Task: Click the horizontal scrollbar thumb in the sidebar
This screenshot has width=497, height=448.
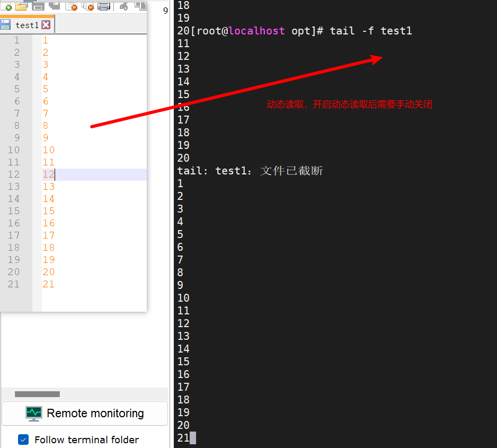Action: pyautogui.click(x=37, y=394)
